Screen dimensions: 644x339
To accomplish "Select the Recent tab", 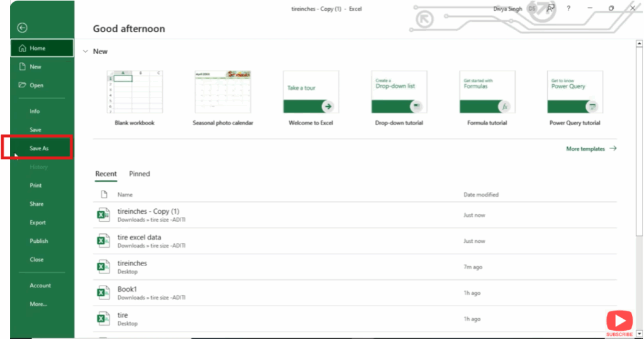I will tap(106, 174).
